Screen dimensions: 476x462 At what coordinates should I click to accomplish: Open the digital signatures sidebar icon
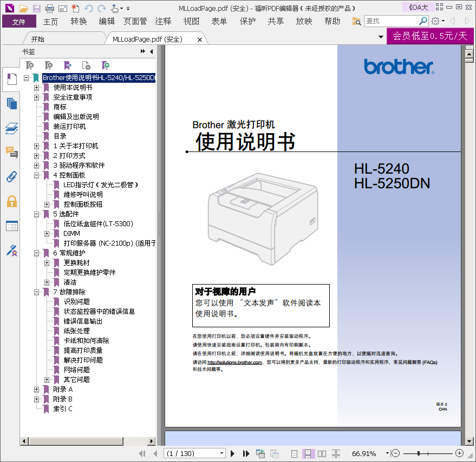click(11, 250)
